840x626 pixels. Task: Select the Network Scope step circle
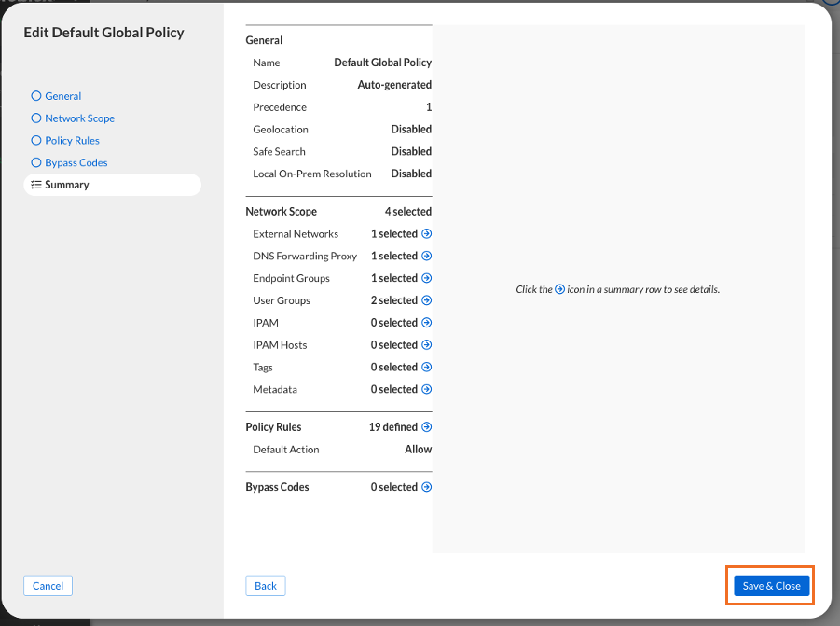36,118
